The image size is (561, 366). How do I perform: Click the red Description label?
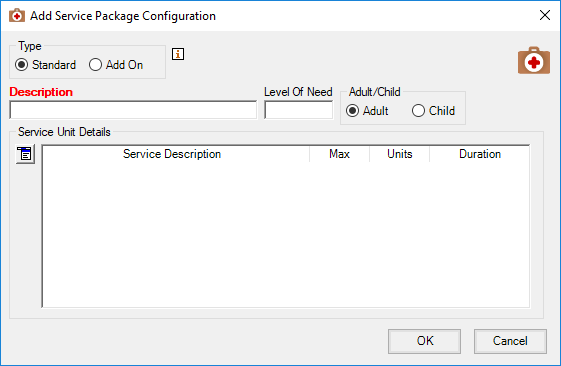[41, 92]
